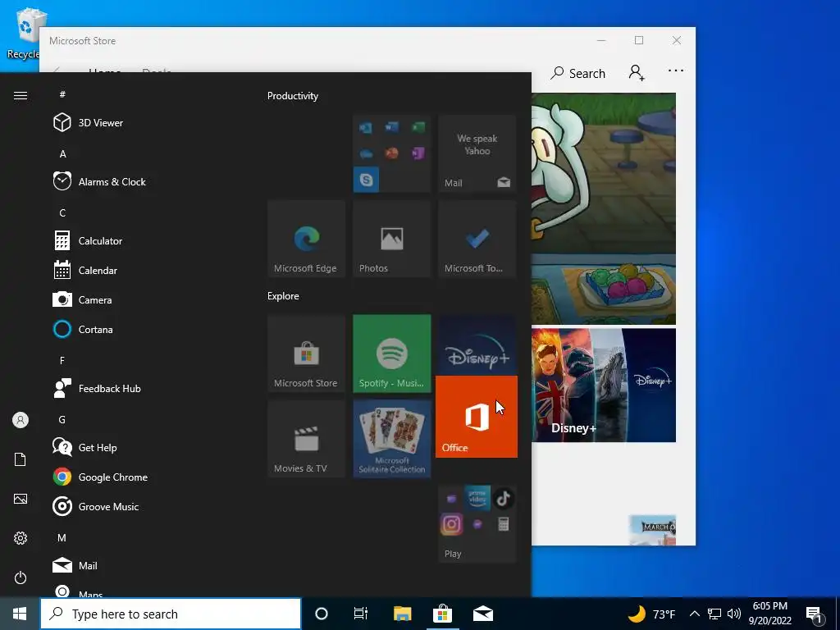This screenshot has width=840, height=630.
Task: Open Cortana in the app list
Action: pyautogui.click(x=83, y=330)
